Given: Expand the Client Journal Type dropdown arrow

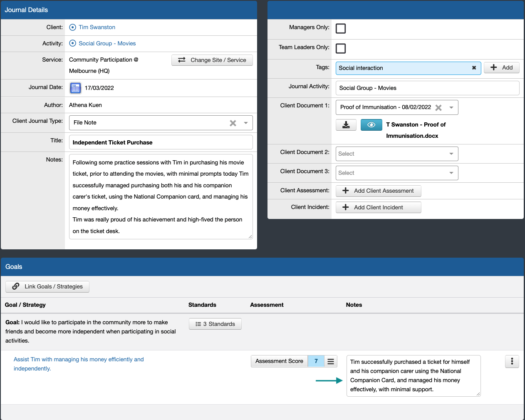Looking at the screenshot, I should coord(246,123).
